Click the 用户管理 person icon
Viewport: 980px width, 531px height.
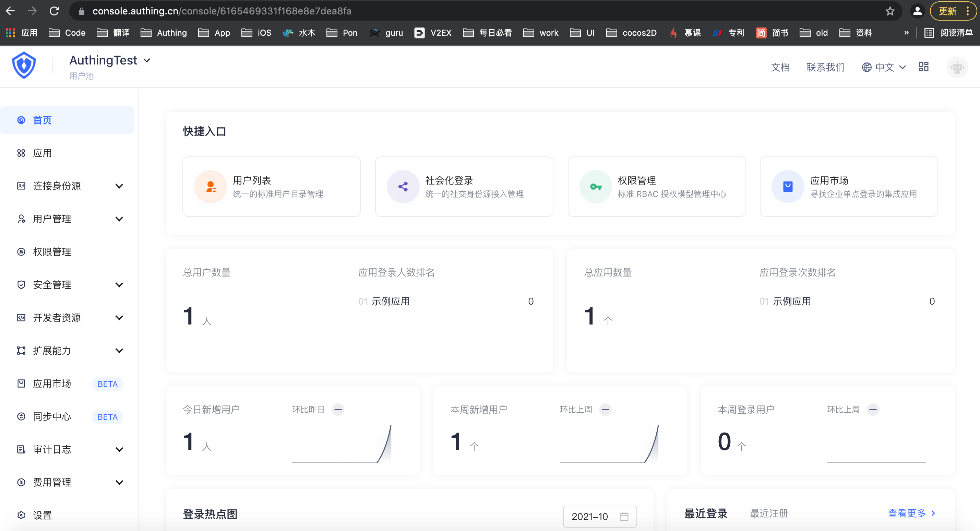point(21,219)
